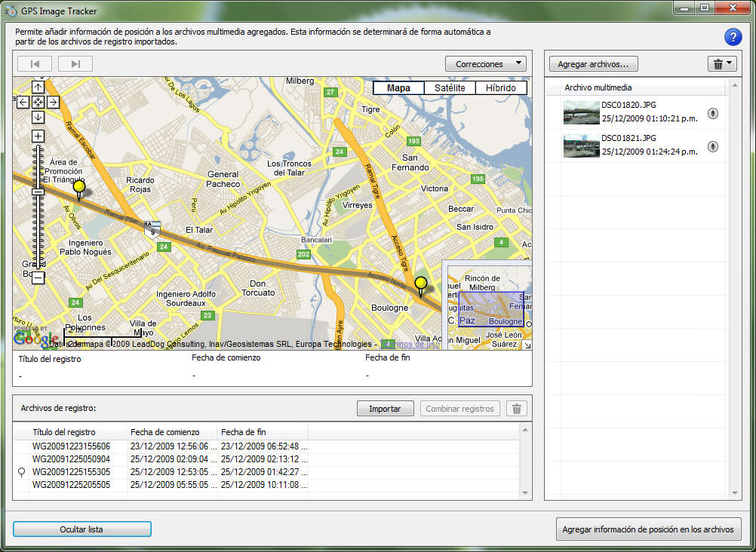This screenshot has width=756, height=552.
Task: Pan the map down arrow
Action: (x=38, y=117)
